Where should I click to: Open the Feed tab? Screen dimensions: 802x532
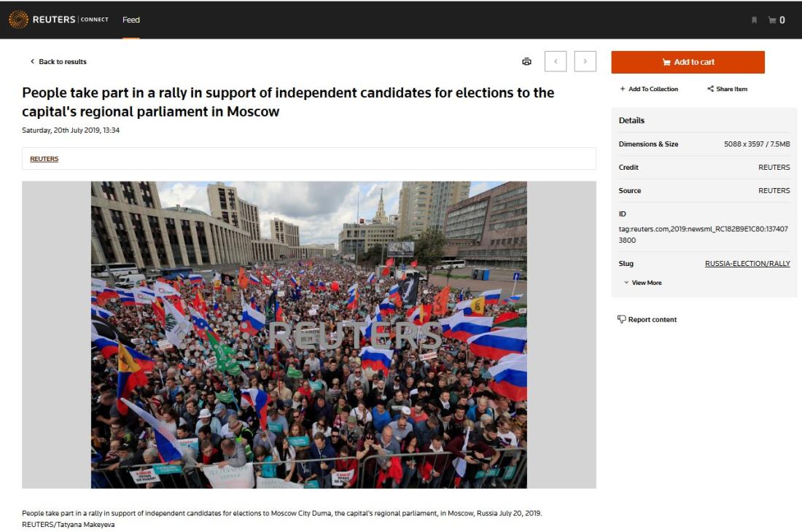(131, 20)
